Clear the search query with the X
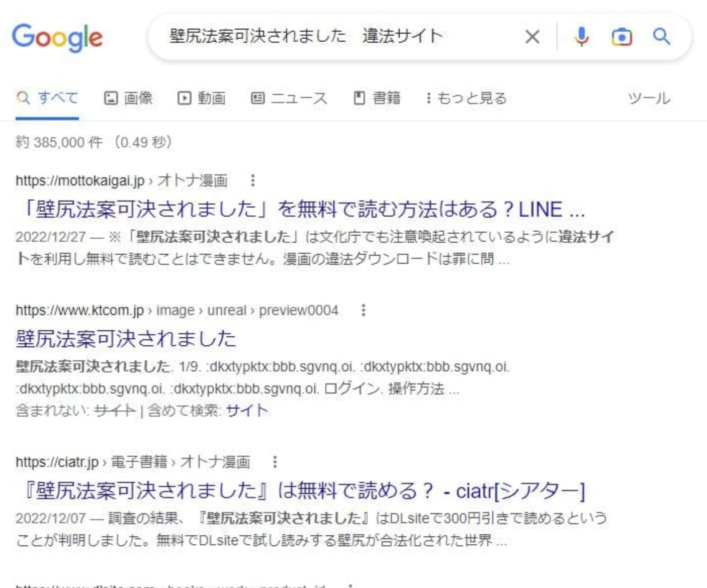Viewport: 707px width, 588px height. [x=532, y=36]
